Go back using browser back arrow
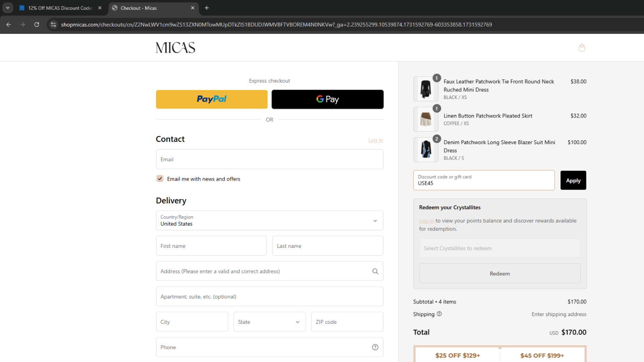The image size is (644, 362). (x=9, y=24)
